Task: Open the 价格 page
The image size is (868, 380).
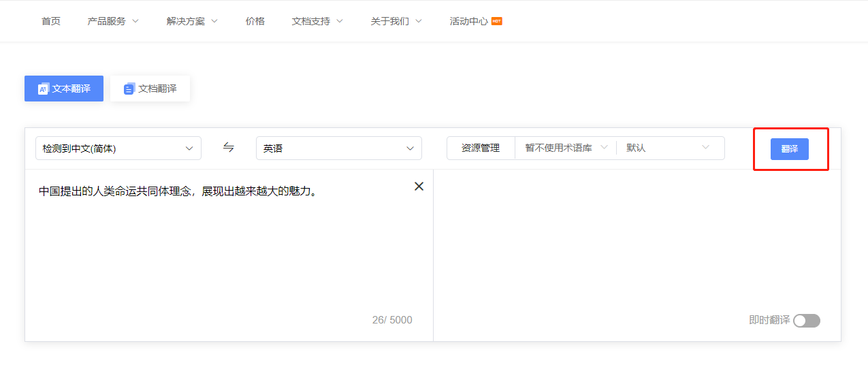Action: coord(255,21)
